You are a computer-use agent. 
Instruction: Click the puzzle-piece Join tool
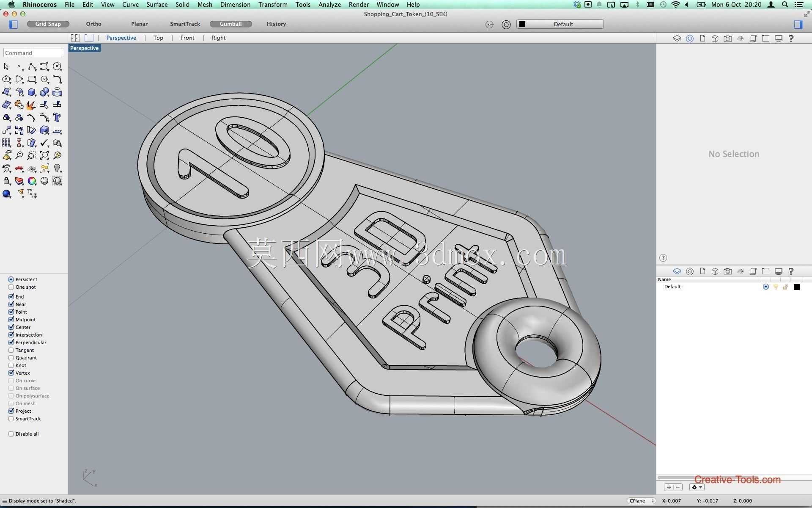click(x=19, y=105)
